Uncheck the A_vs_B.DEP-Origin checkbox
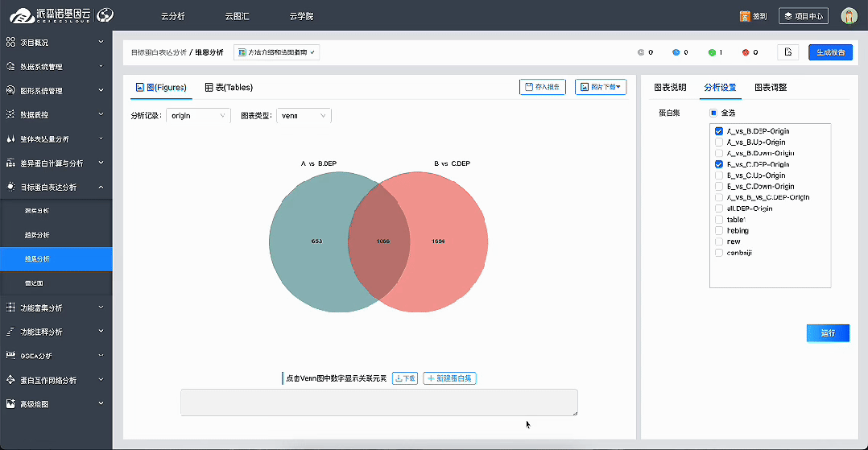 [719, 131]
